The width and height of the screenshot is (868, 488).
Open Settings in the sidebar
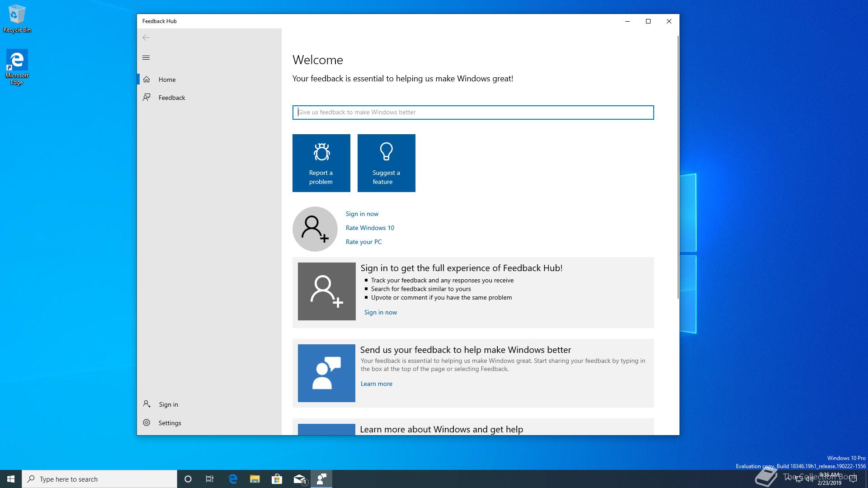(209, 423)
